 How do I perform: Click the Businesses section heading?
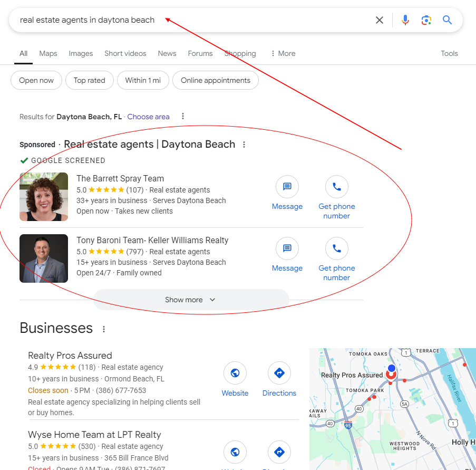(56, 328)
